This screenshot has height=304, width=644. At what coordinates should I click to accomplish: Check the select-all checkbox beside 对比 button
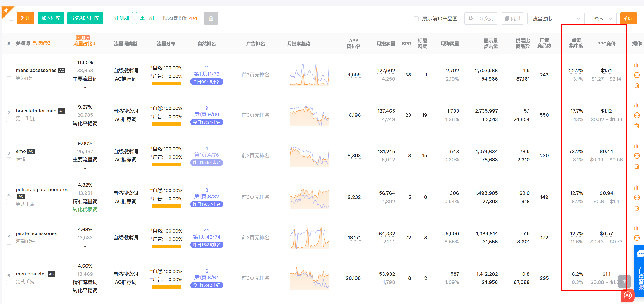pos(11,18)
